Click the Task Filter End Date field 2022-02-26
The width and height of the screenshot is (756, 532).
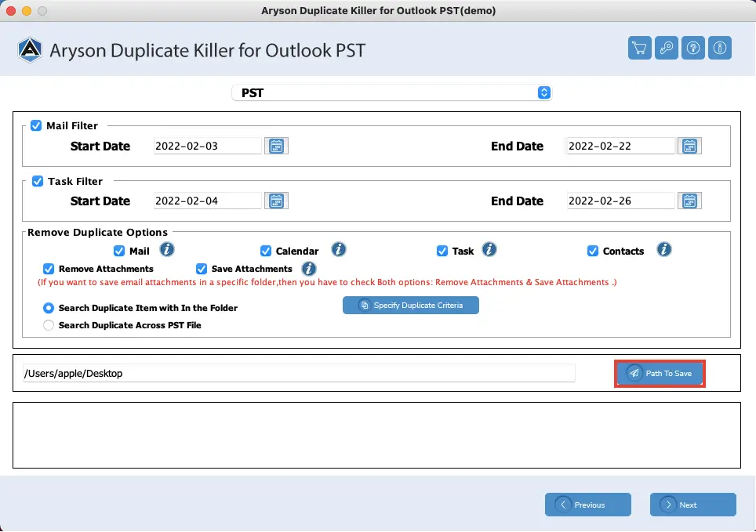pyautogui.click(x=620, y=201)
